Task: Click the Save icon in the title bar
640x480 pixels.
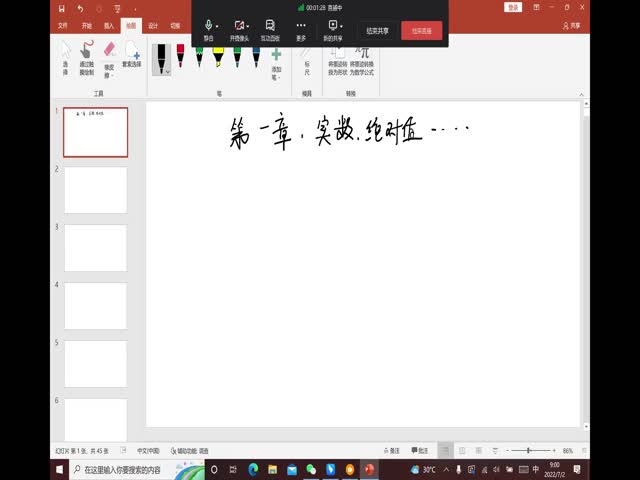Action: [61, 9]
